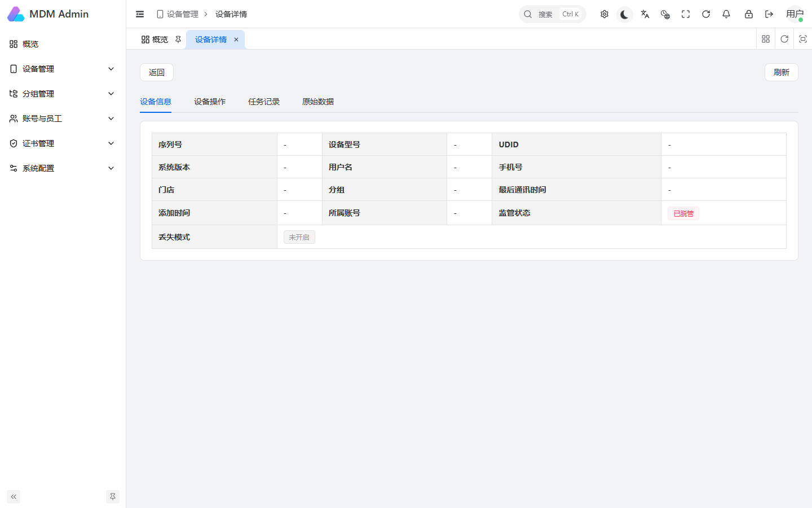Click 设备详情 breadcrumb text

pos(231,14)
